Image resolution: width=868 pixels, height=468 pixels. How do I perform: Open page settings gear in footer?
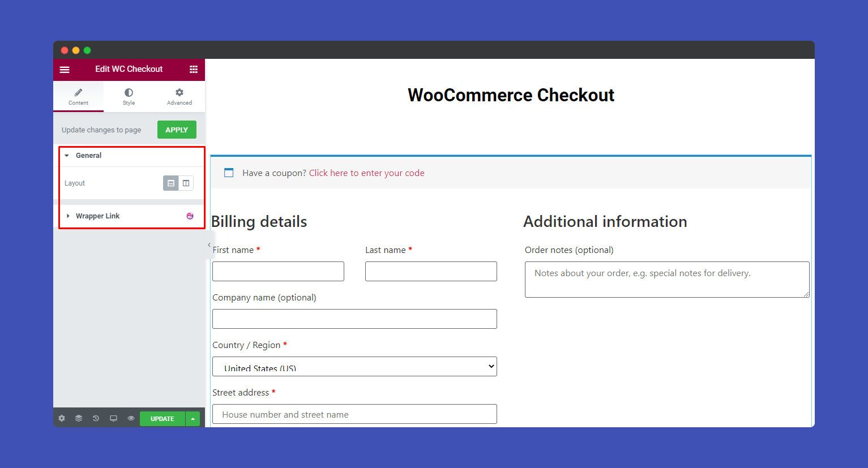(x=62, y=419)
